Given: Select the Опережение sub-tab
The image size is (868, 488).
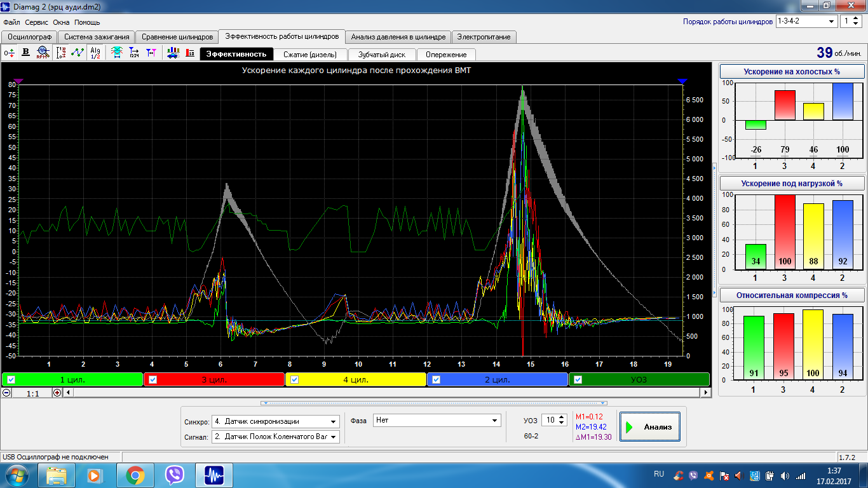Looking at the screenshot, I should click(446, 54).
